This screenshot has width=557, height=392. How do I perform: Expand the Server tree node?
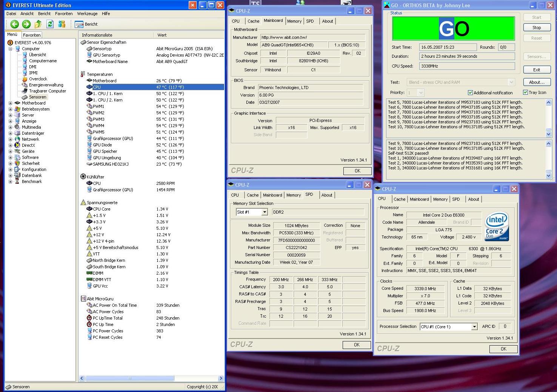pos(11,115)
